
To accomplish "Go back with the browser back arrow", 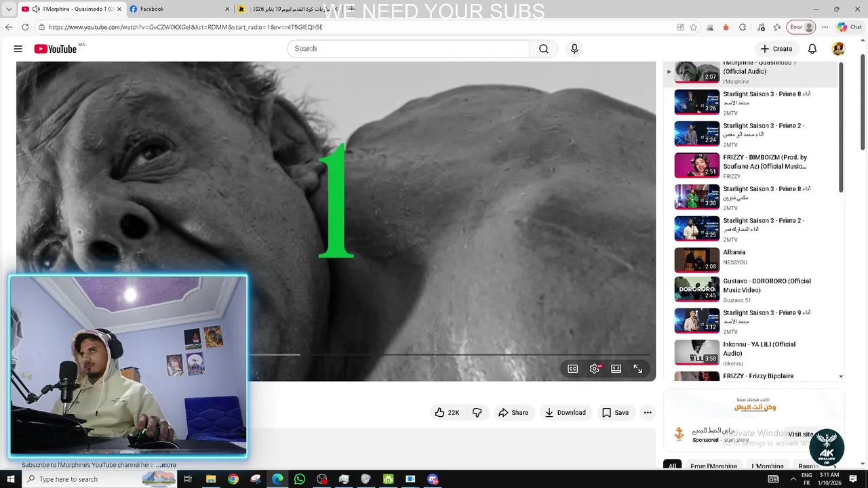I will 9,27.
